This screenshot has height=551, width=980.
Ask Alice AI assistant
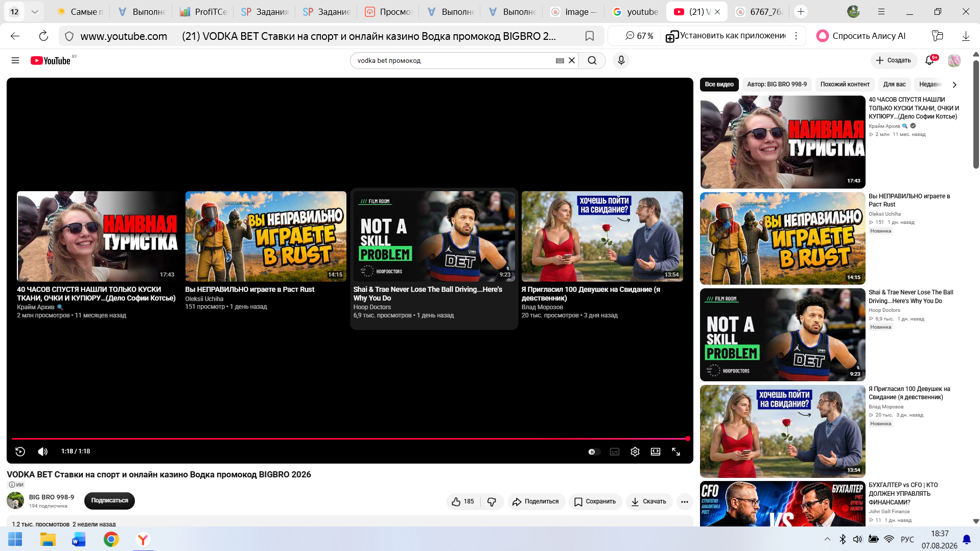(861, 36)
